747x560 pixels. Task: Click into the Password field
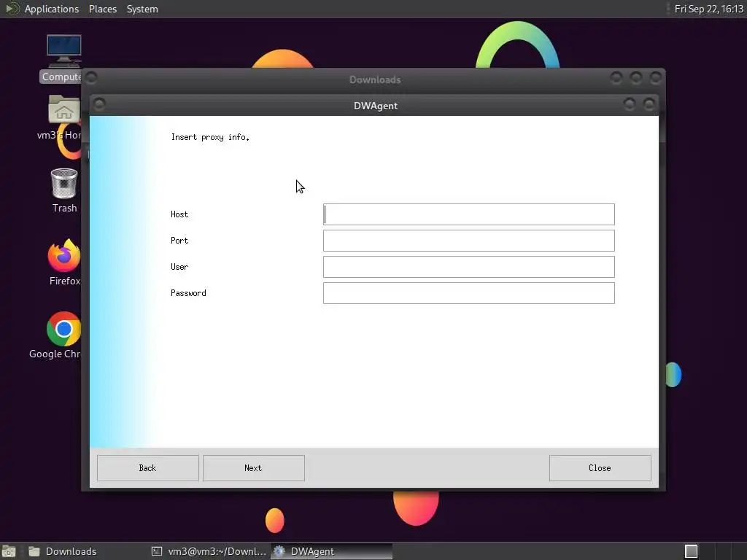click(x=469, y=293)
